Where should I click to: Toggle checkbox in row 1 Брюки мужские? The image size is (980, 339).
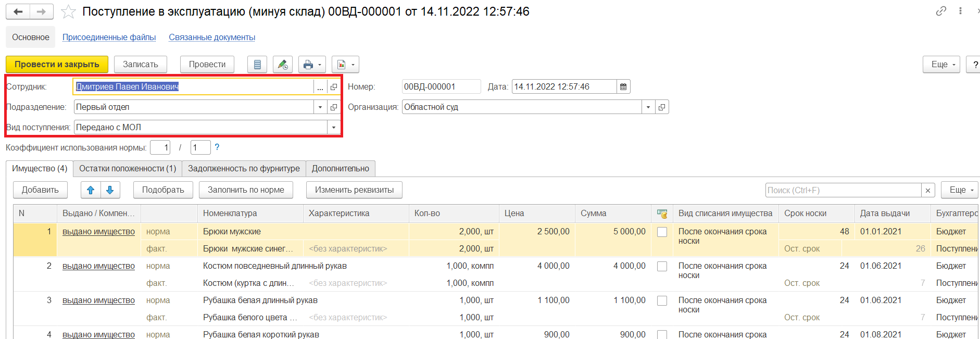[x=662, y=232]
